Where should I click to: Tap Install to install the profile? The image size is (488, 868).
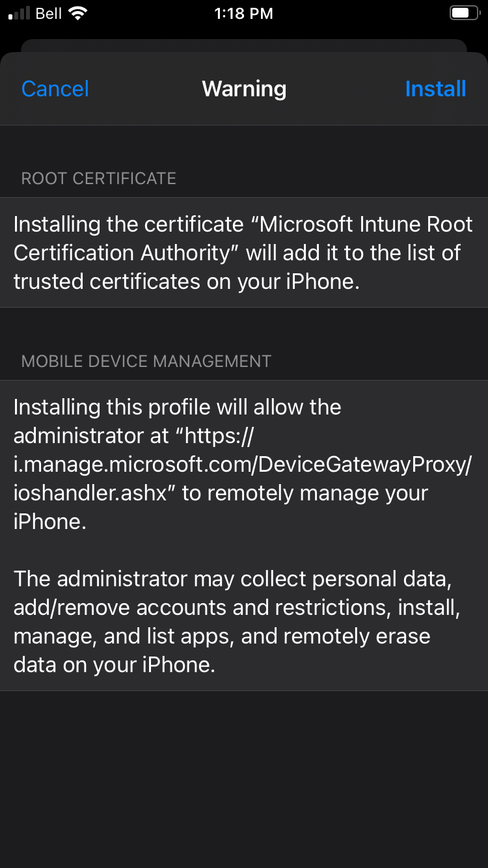pyautogui.click(x=435, y=89)
